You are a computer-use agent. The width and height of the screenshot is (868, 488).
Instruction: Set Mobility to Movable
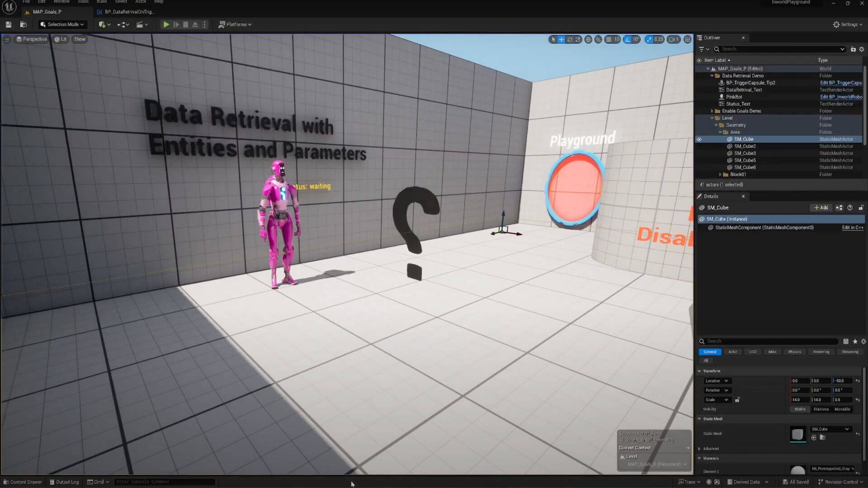(x=842, y=409)
